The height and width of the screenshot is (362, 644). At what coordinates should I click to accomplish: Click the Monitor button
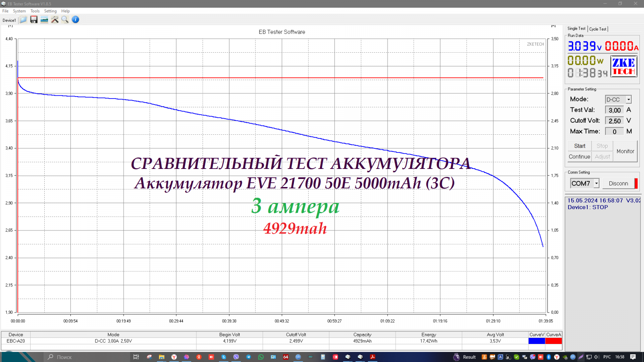point(625,151)
